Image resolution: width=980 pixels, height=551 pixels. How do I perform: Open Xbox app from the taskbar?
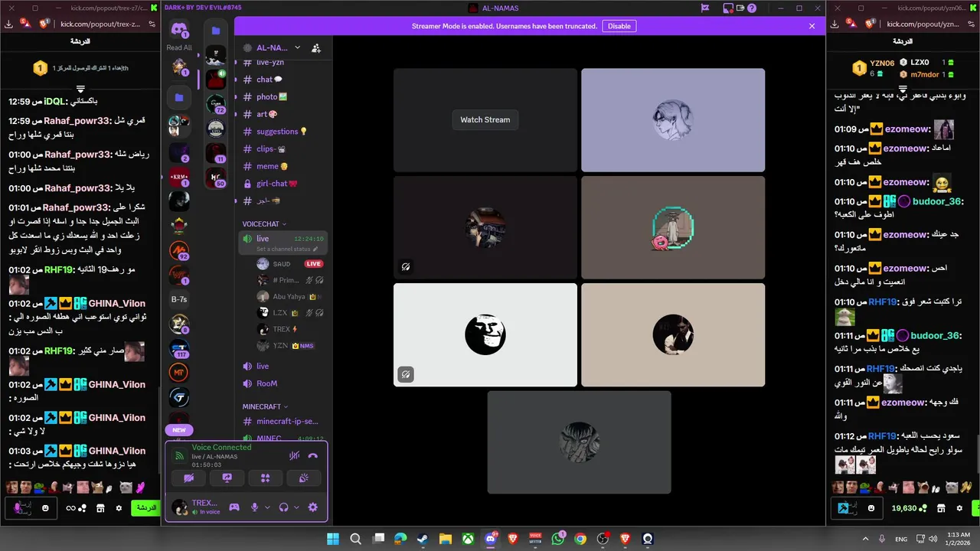[x=467, y=539]
